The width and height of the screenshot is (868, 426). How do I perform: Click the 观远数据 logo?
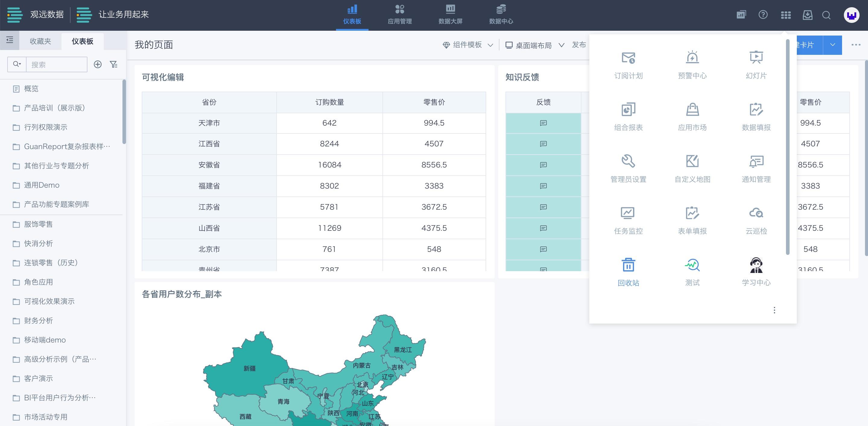35,14
